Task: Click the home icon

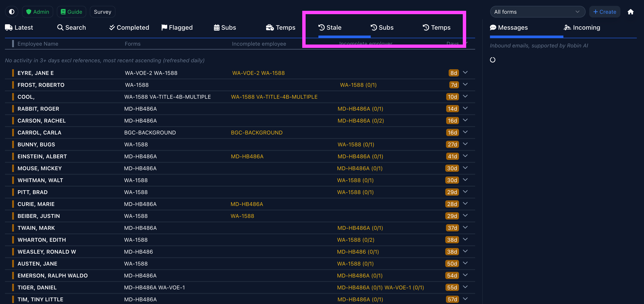Action: (630, 12)
